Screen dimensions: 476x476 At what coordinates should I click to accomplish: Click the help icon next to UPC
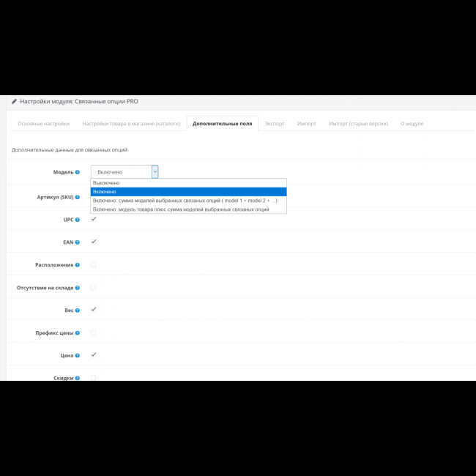(78, 219)
